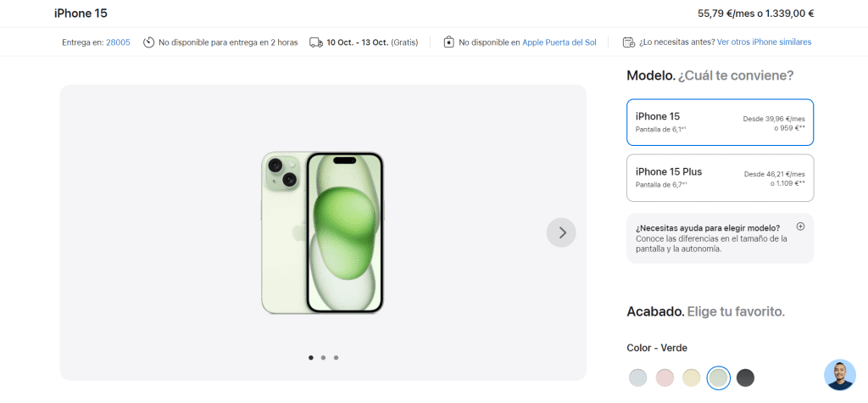Image resolution: width=868 pixels, height=403 pixels.
Task: Click the calendar icon beside ¿Lo necesitas antes?
Action: 628,42
